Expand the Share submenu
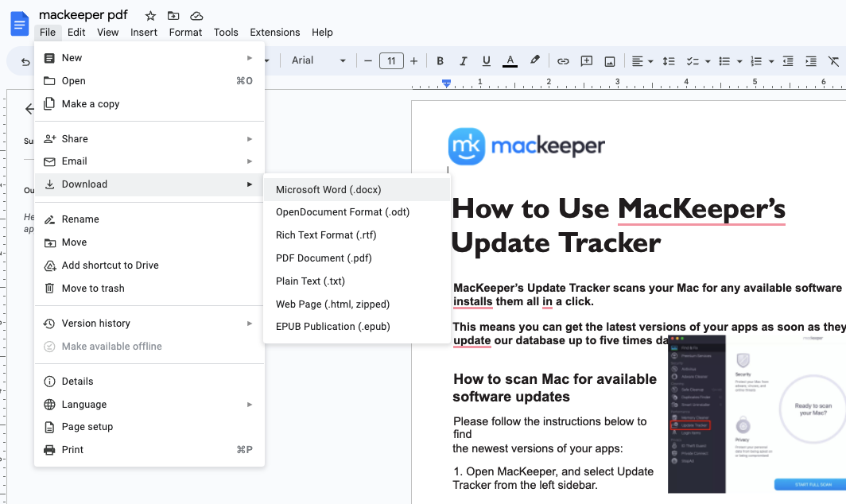Image resolution: width=846 pixels, height=504 pixels. (149, 138)
